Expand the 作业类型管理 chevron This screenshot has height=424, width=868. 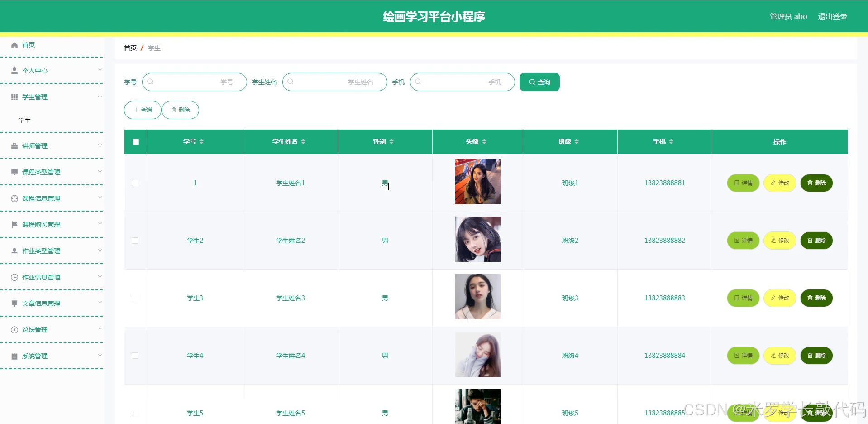coord(100,250)
